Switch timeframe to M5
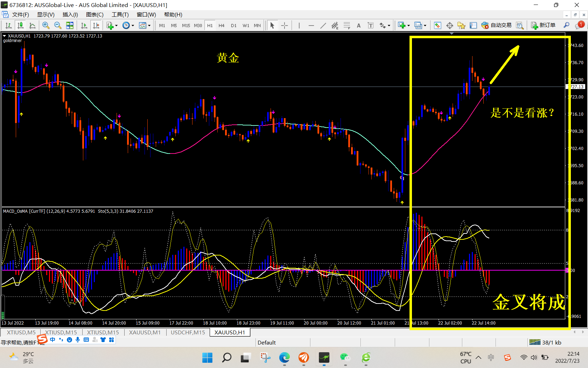Image resolution: width=588 pixels, height=368 pixels. click(174, 26)
